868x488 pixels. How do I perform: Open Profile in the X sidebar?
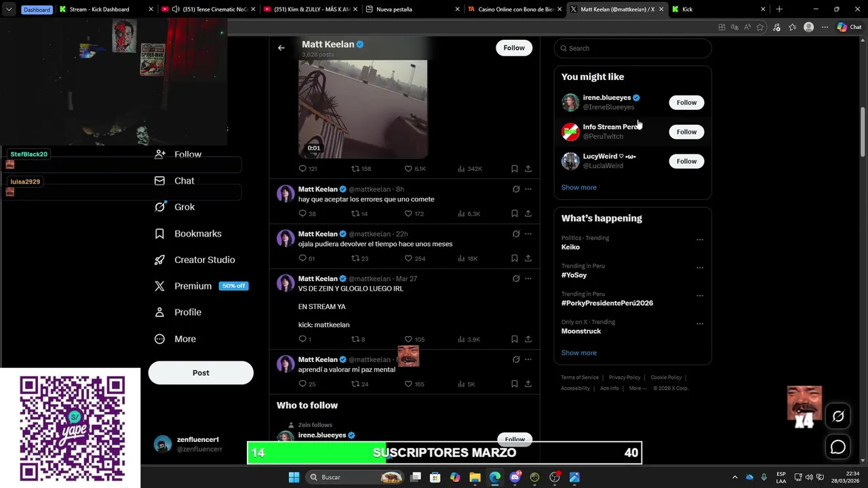click(178, 312)
